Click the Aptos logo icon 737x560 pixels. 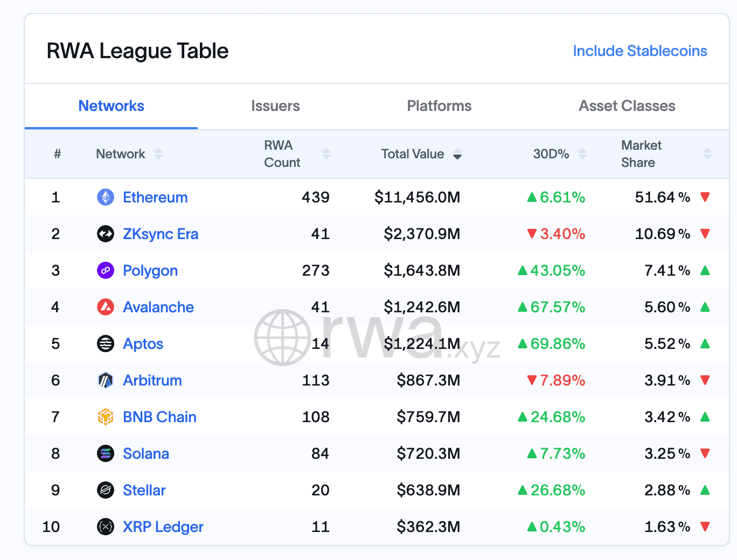(x=106, y=344)
